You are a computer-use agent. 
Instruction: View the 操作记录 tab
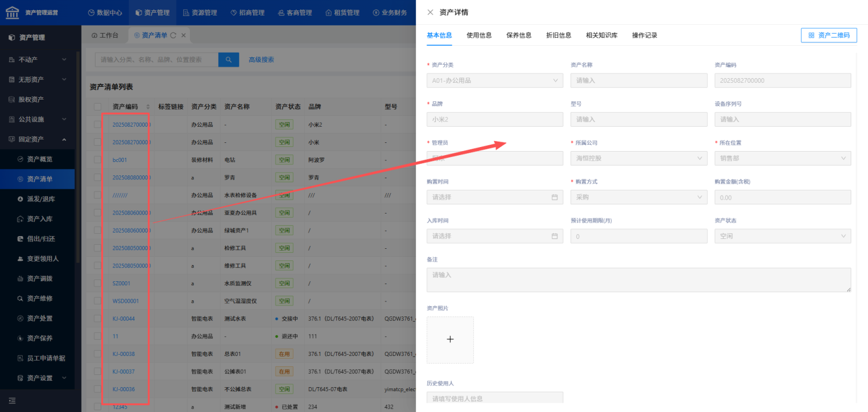tap(645, 35)
